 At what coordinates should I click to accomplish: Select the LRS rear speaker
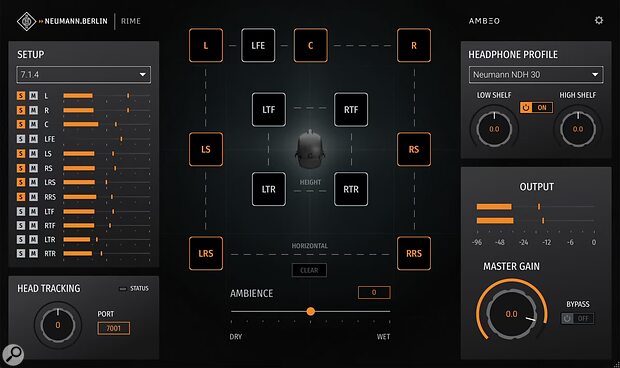tap(206, 253)
